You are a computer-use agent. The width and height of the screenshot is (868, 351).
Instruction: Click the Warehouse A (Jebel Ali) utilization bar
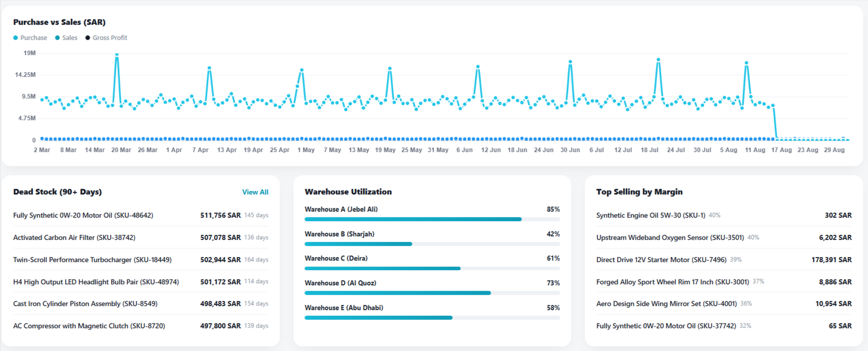[x=432, y=219]
